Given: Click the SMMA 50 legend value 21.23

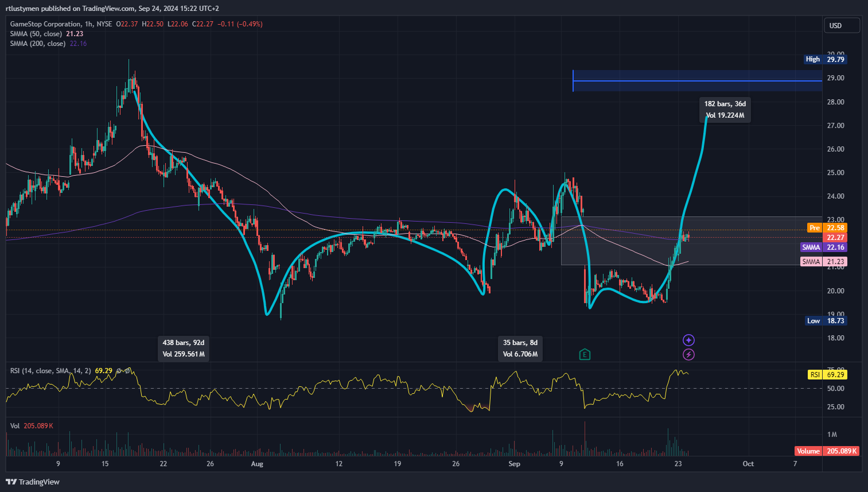Looking at the screenshot, I should pos(75,34).
